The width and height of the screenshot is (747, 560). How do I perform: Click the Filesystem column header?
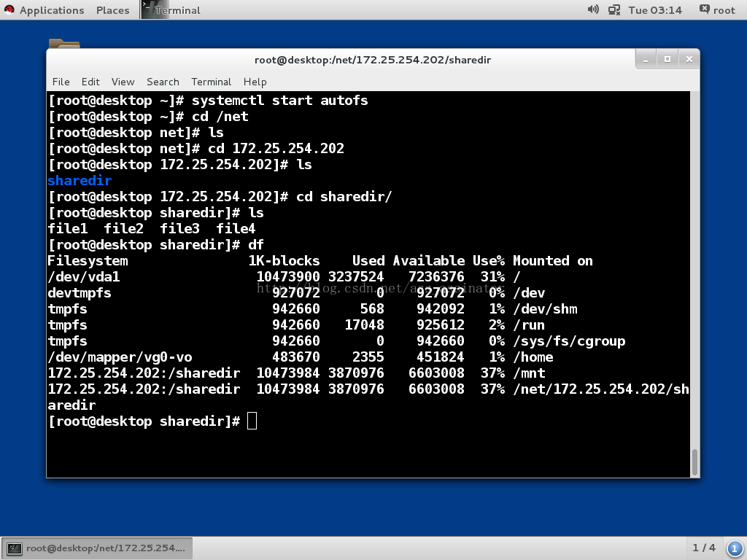[88, 261]
